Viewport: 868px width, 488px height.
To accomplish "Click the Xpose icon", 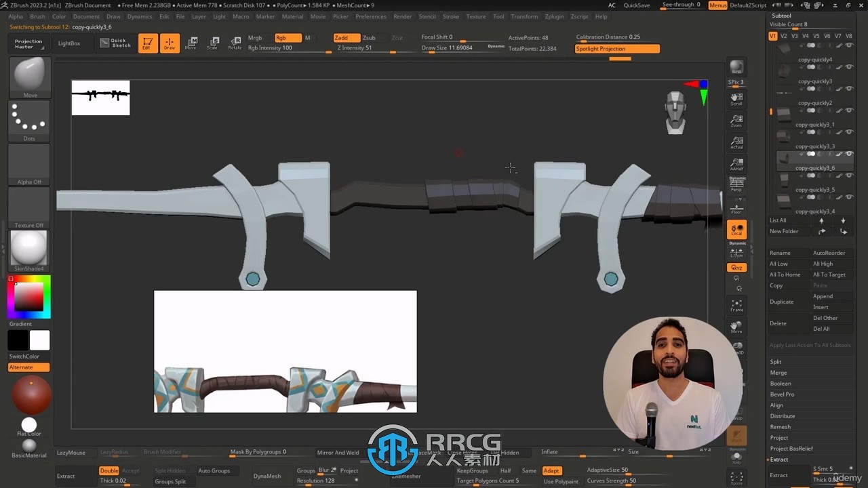I will (x=736, y=478).
